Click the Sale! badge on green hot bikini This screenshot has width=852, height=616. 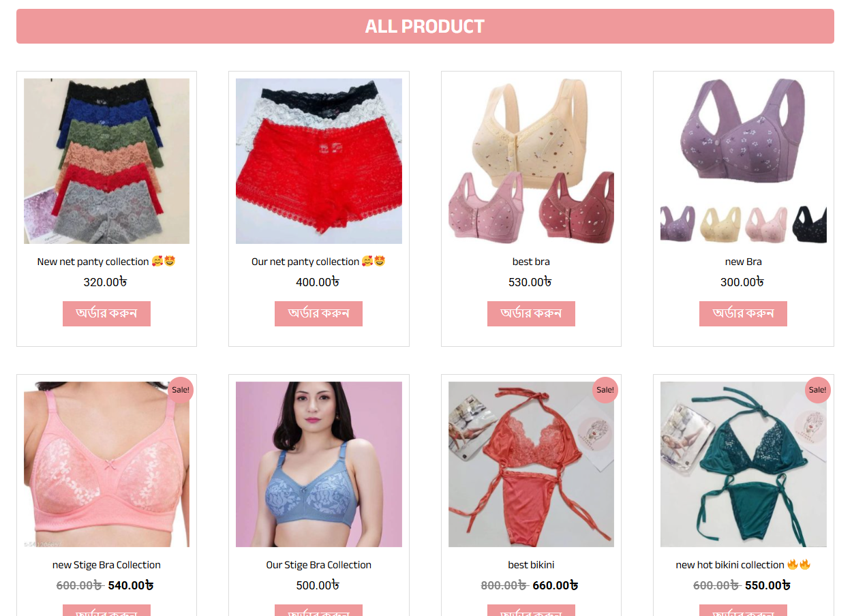point(817,390)
